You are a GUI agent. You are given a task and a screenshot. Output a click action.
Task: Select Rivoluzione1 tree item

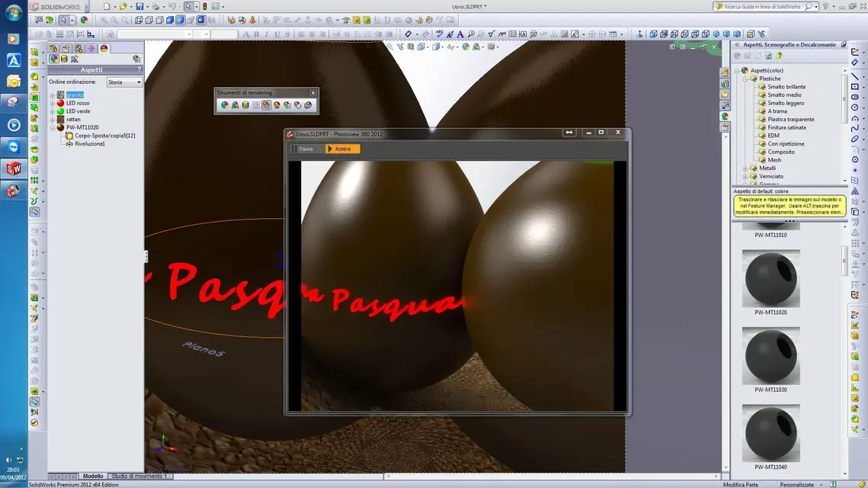coord(90,143)
